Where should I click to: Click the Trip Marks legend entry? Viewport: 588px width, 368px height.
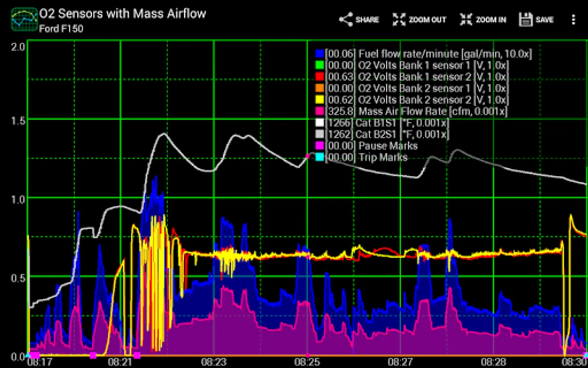coord(362,157)
